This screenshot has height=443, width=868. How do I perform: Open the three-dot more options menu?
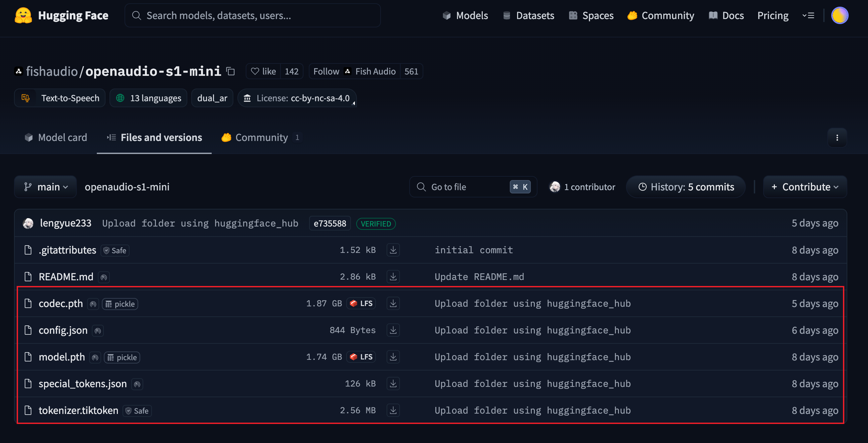(837, 138)
